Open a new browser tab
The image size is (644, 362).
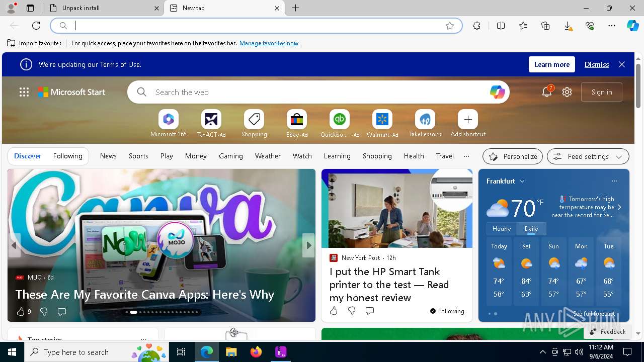click(296, 8)
